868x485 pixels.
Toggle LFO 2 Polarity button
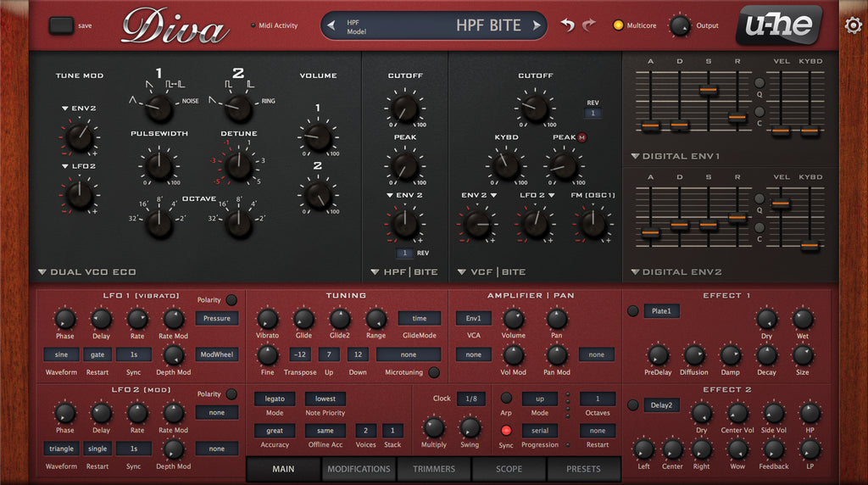tap(231, 393)
